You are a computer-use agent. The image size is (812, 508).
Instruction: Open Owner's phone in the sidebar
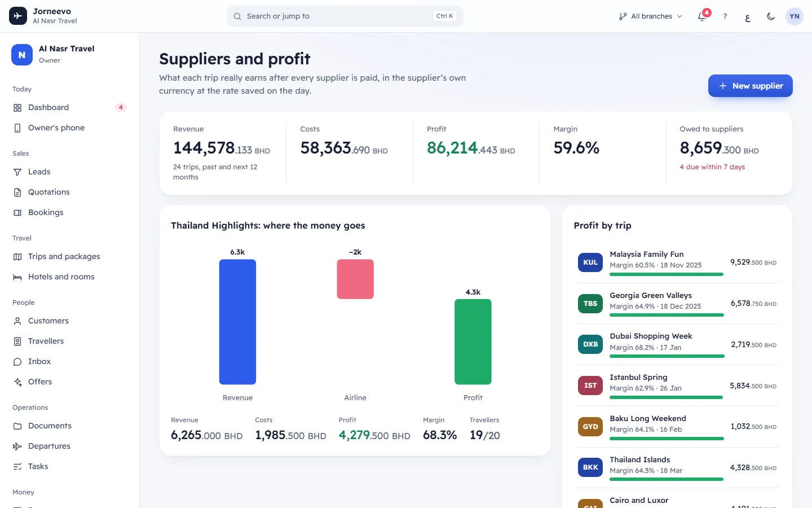(x=69, y=128)
